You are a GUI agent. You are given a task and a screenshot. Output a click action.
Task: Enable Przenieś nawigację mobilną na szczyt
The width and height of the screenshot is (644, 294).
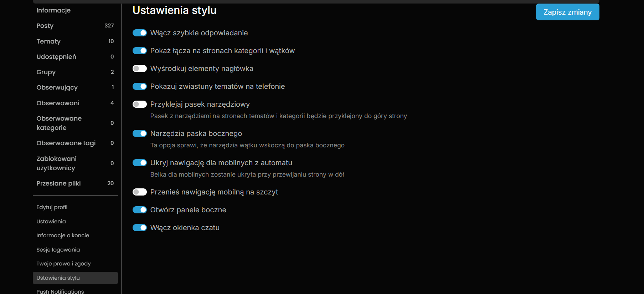[x=140, y=192]
